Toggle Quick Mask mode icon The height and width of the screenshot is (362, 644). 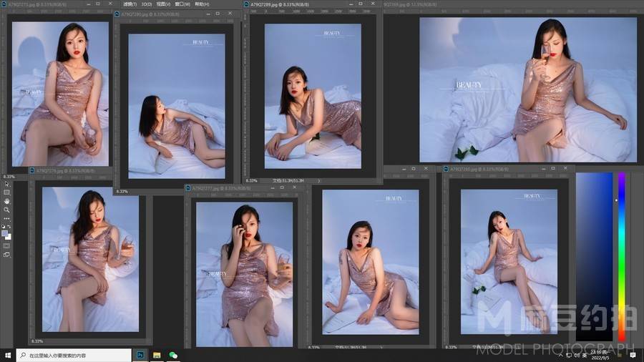(6, 246)
